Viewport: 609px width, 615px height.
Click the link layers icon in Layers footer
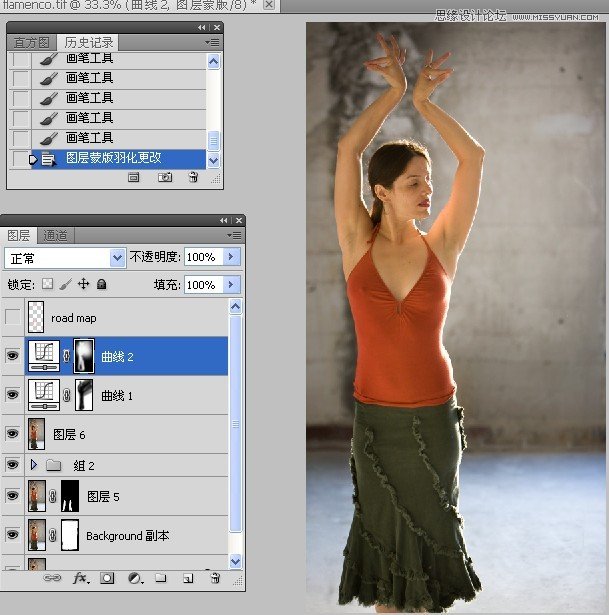point(52,578)
